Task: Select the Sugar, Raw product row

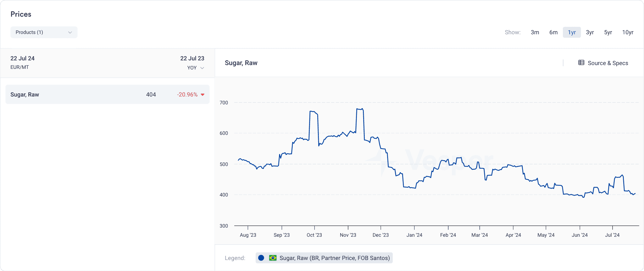Action: point(108,94)
